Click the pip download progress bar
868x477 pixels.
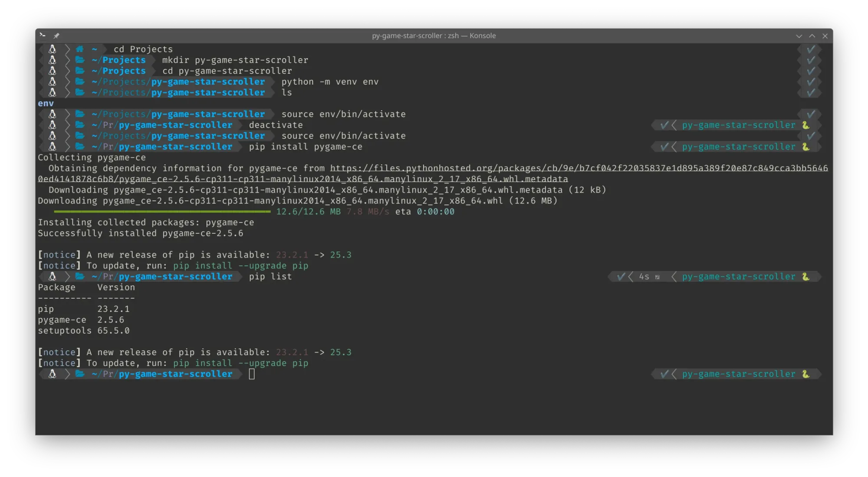pos(162,212)
